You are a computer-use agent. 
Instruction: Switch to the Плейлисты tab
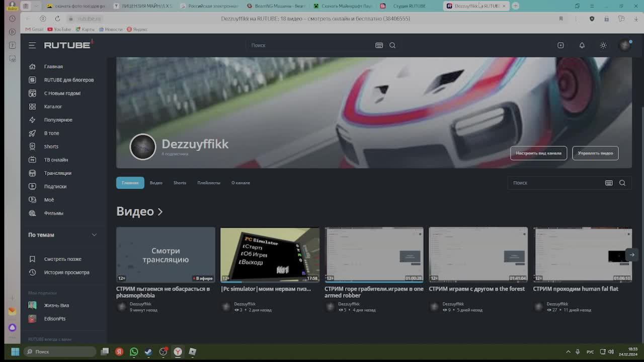pos(209,183)
